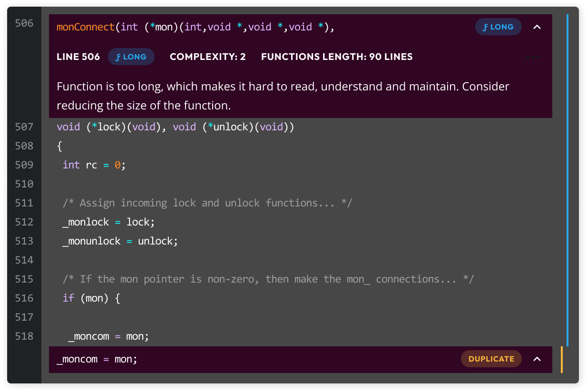Click the 'Function is too long' description text
The image size is (587, 392).
pos(283,96)
